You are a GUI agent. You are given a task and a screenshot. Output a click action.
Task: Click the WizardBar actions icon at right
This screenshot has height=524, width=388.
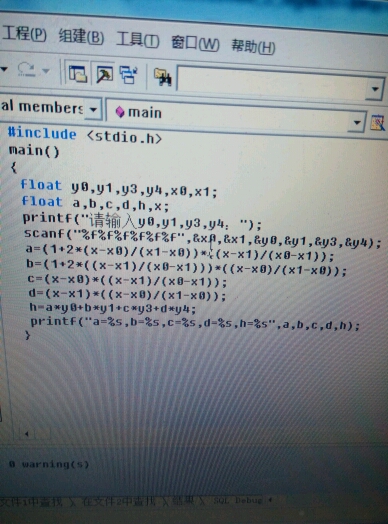pos(378,122)
